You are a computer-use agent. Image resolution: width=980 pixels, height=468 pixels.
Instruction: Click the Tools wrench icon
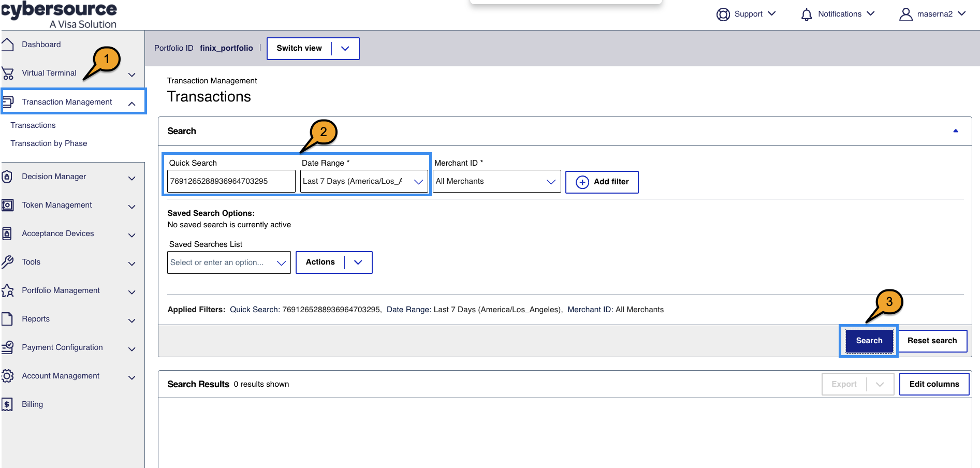[7, 262]
